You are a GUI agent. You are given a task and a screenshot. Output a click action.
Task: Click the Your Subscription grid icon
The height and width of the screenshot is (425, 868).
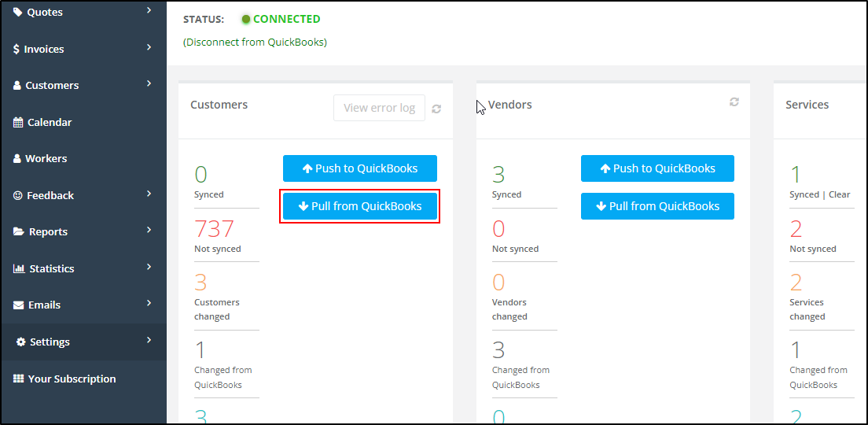pos(18,379)
